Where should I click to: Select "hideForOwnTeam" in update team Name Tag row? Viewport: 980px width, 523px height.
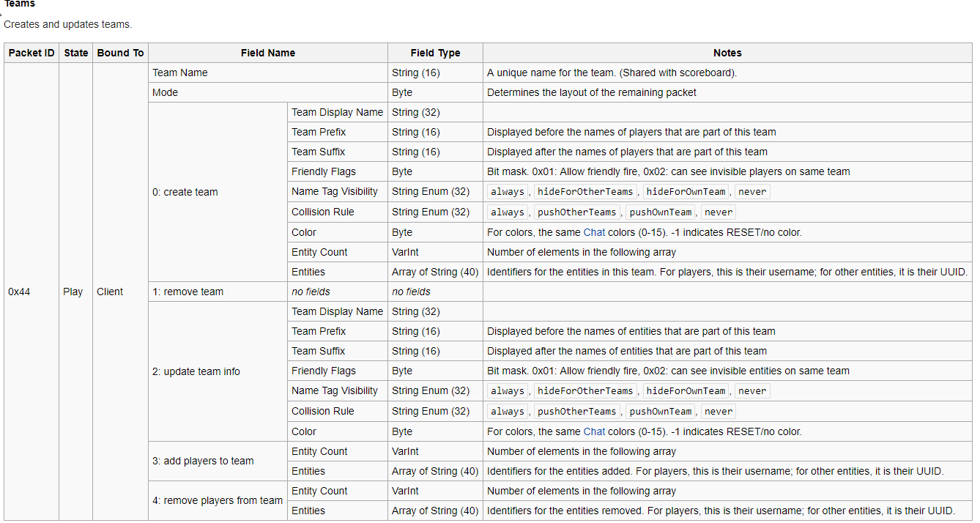686,391
